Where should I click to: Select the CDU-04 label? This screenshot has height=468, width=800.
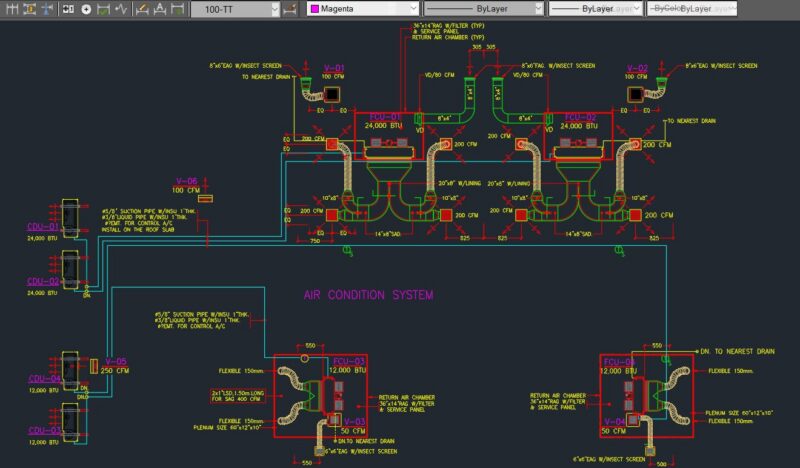point(44,379)
